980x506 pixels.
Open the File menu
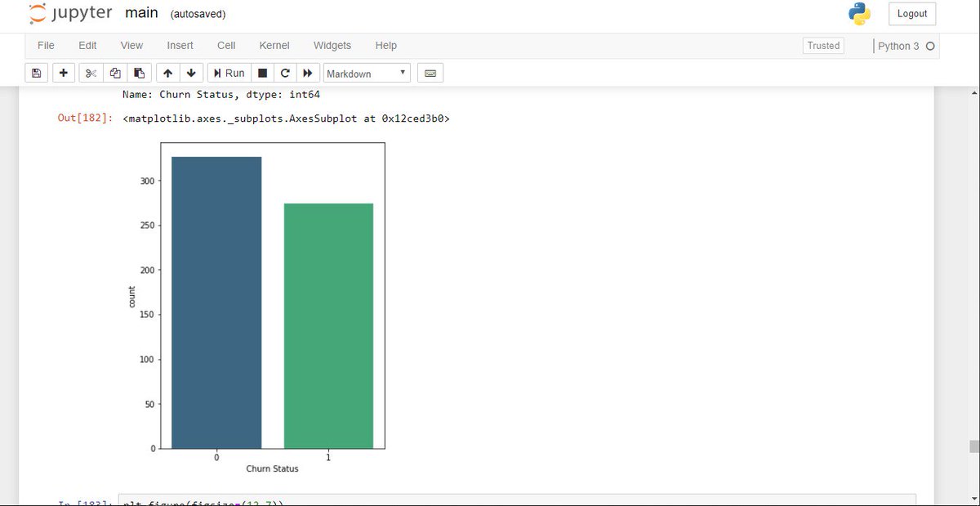(x=46, y=45)
